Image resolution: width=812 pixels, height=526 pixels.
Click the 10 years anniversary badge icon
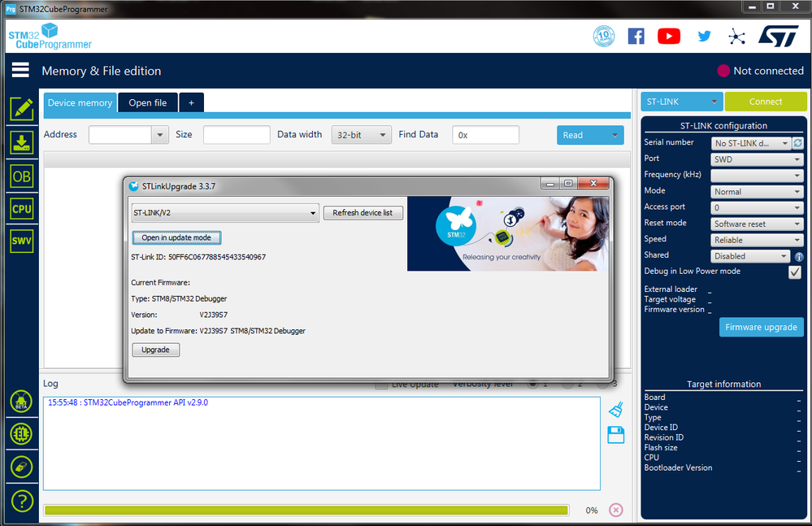pyautogui.click(x=604, y=37)
